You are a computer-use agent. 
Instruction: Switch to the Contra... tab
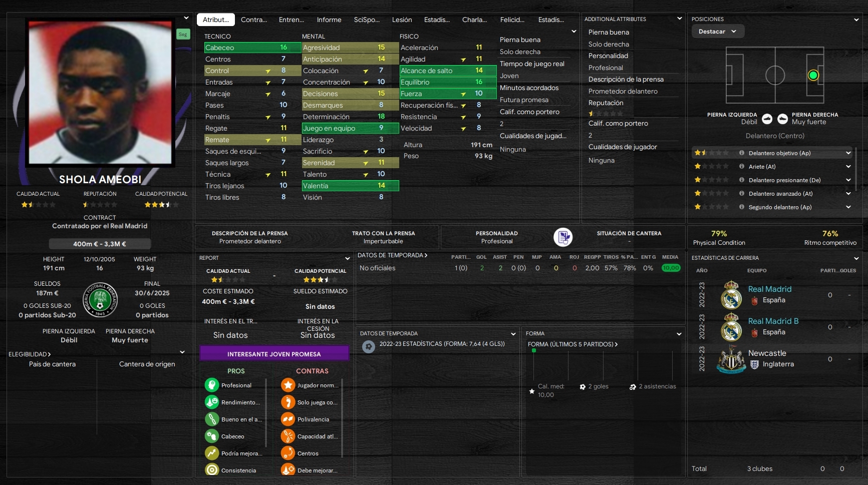pos(254,20)
